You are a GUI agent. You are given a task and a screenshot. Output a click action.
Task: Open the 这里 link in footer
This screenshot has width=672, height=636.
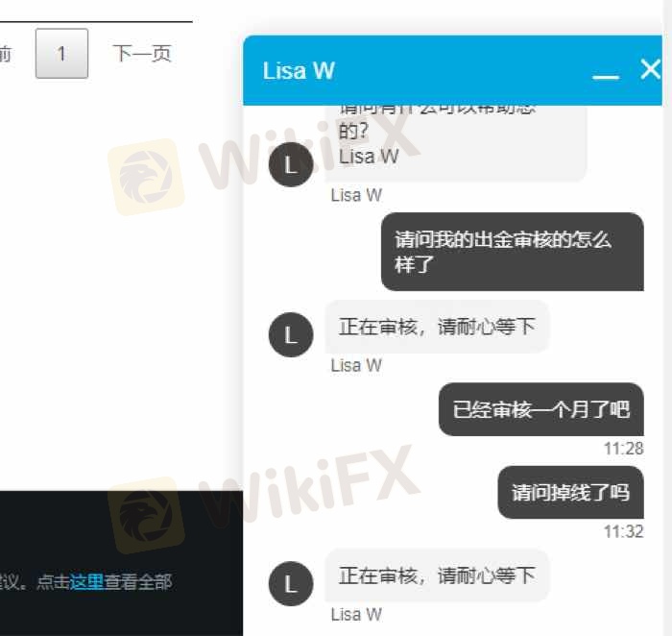click(86, 582)
